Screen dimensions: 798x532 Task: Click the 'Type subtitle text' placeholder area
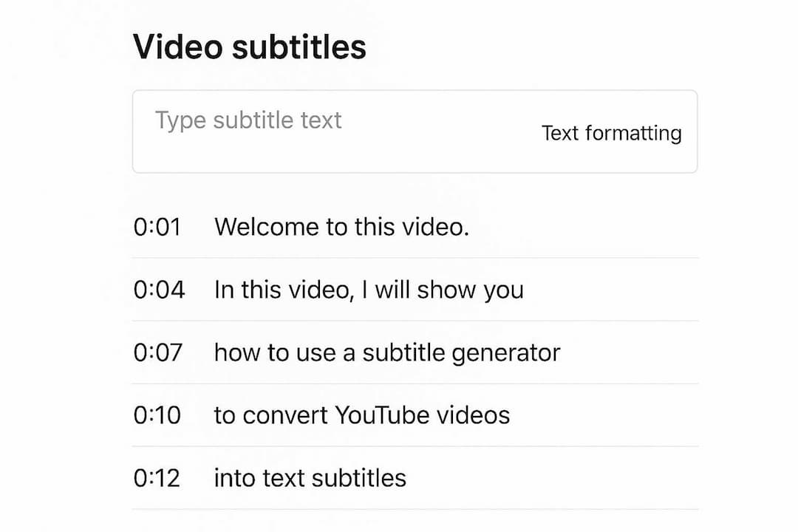pos(248,120)
